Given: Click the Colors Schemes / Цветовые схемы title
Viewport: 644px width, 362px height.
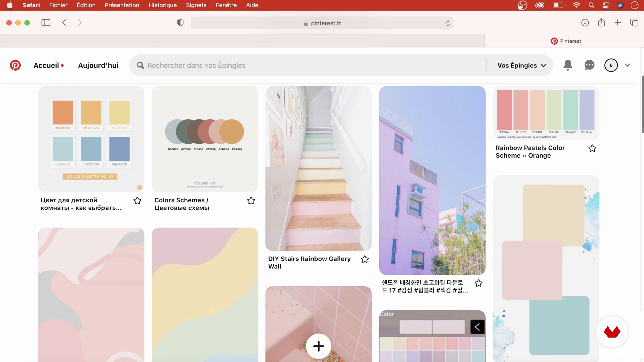Looking at the screenshot, I should (x=182, y=204).
